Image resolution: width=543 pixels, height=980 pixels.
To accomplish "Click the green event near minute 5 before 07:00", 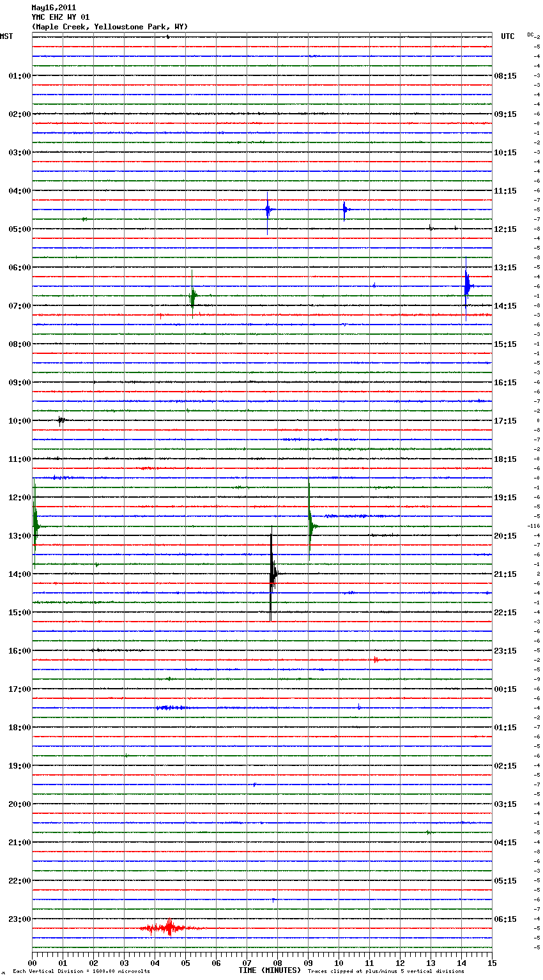I will coord(193,295).
